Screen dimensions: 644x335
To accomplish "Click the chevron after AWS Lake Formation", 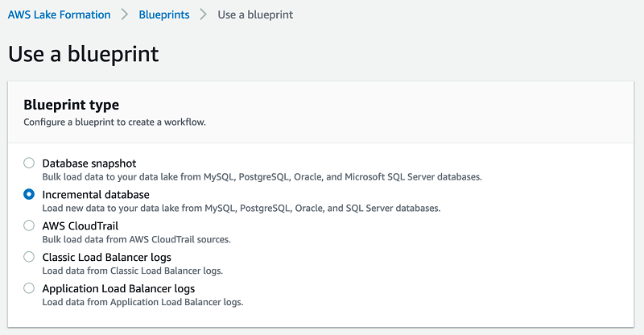I will (x=124, y=14).
